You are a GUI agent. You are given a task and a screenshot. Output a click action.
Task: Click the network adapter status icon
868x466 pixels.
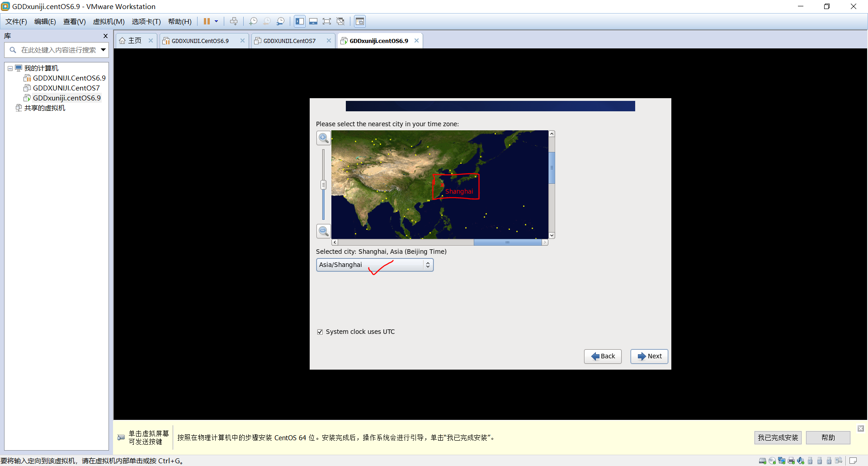point(782,461)
